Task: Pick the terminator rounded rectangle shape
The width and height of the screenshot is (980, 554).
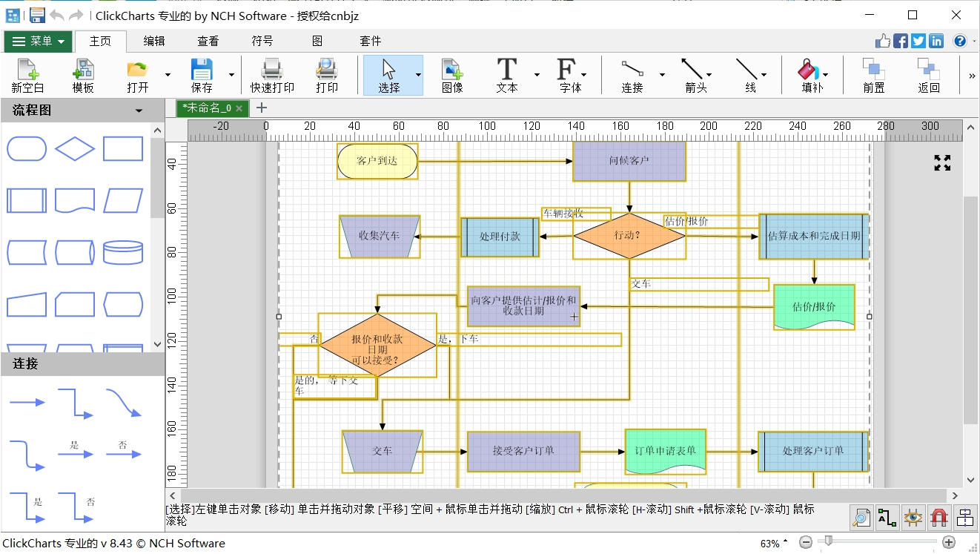Action: (27, 149)
